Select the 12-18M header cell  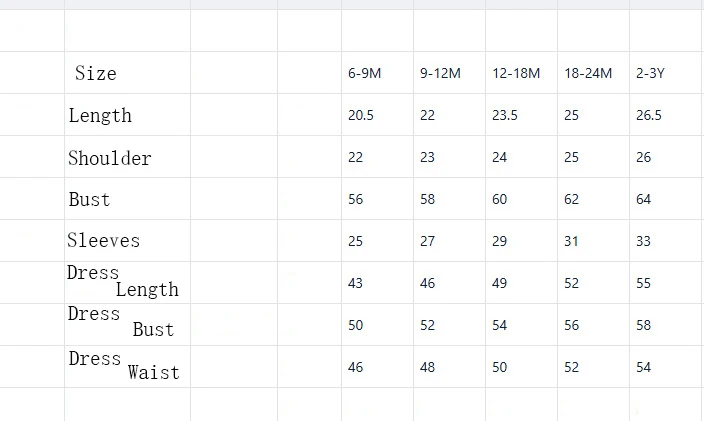(x=516, y=74)
